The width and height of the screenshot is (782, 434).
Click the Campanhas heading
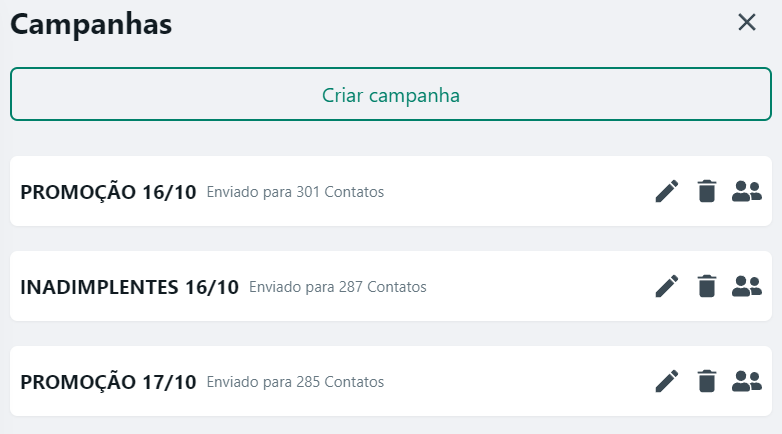pyautogui.click(x=91, y=25)
